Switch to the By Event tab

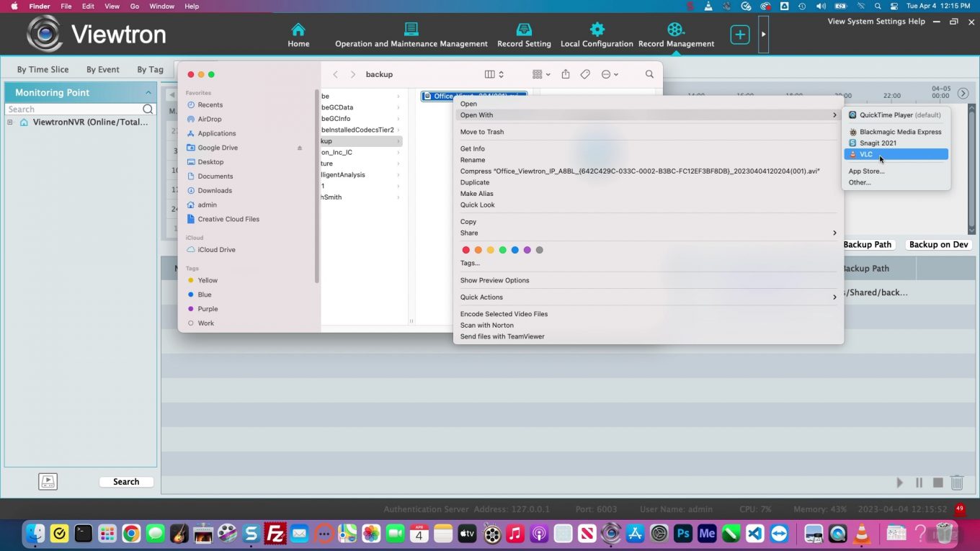tap(102, 69)
